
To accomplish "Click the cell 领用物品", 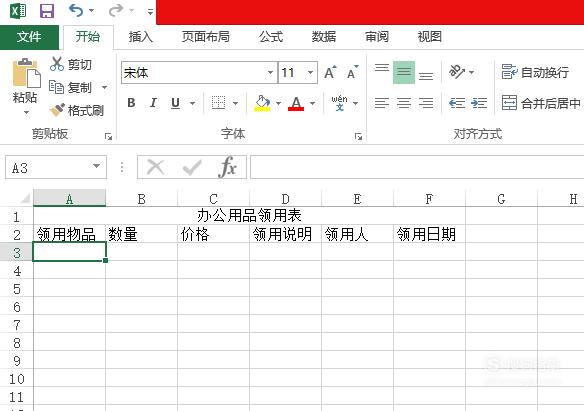I will 69,235.
